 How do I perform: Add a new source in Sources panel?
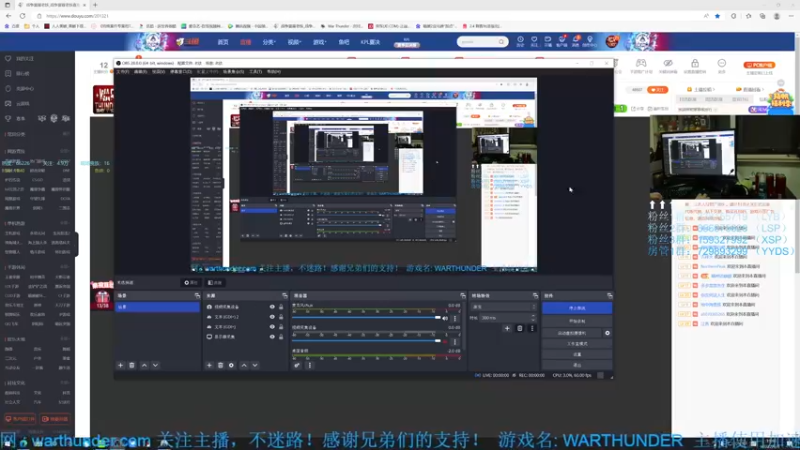(209, 365)
